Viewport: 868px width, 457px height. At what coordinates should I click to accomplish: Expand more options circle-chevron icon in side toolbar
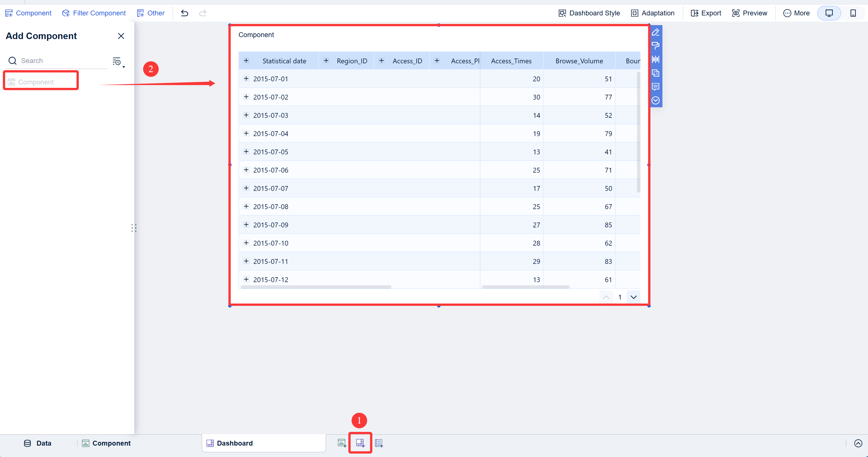(655, 100)
